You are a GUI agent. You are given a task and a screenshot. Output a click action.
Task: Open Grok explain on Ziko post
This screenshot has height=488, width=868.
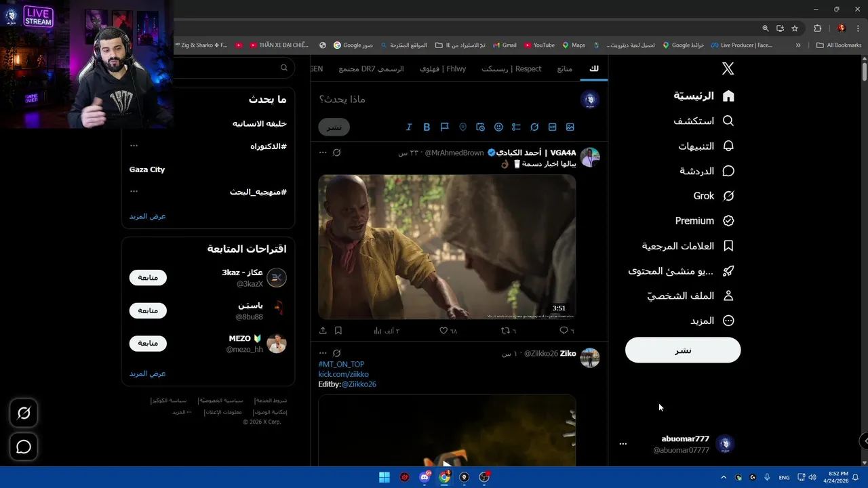[x=337, y=353]
